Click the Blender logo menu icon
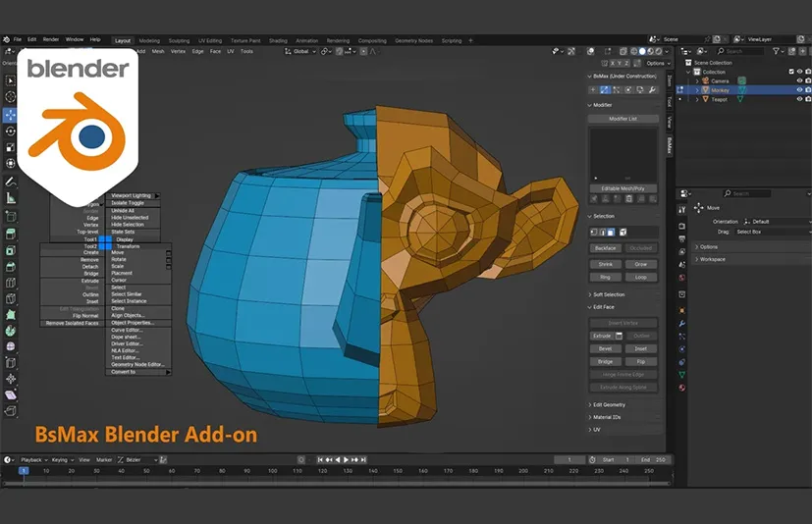Screen dimensions: 812x524 point(6,39)
